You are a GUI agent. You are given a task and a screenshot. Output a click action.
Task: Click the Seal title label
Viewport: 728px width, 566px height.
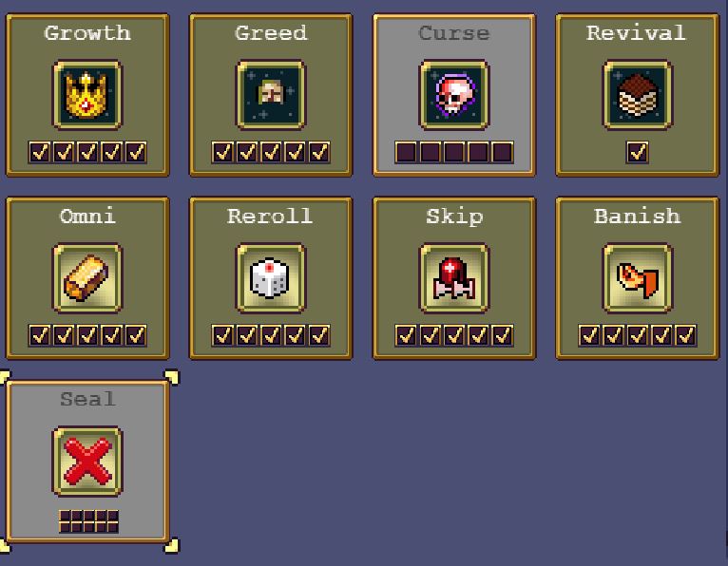(x=87, y=399)
